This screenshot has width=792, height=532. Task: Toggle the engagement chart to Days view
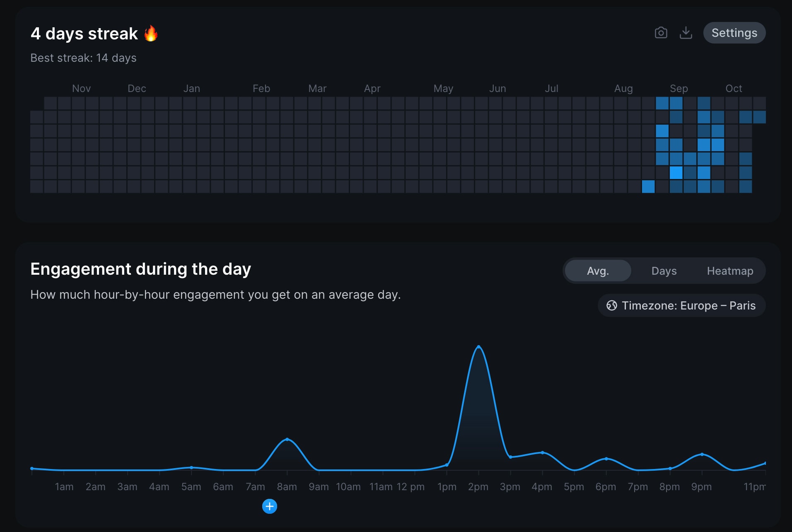point(664,271)
